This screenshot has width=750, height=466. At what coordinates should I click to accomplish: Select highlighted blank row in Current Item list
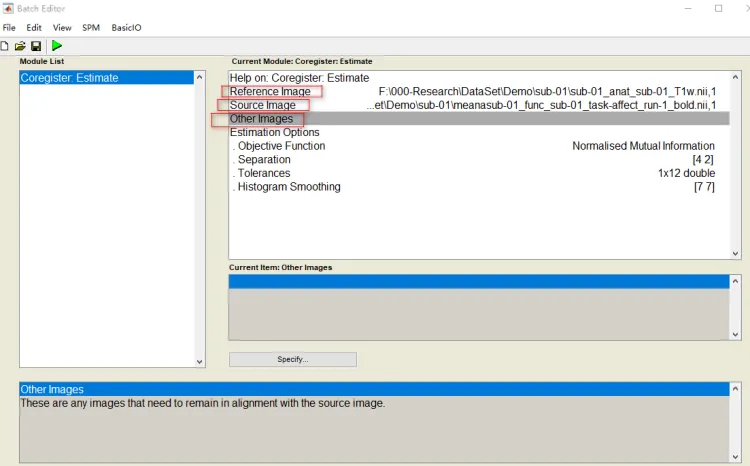click(479, 282)
